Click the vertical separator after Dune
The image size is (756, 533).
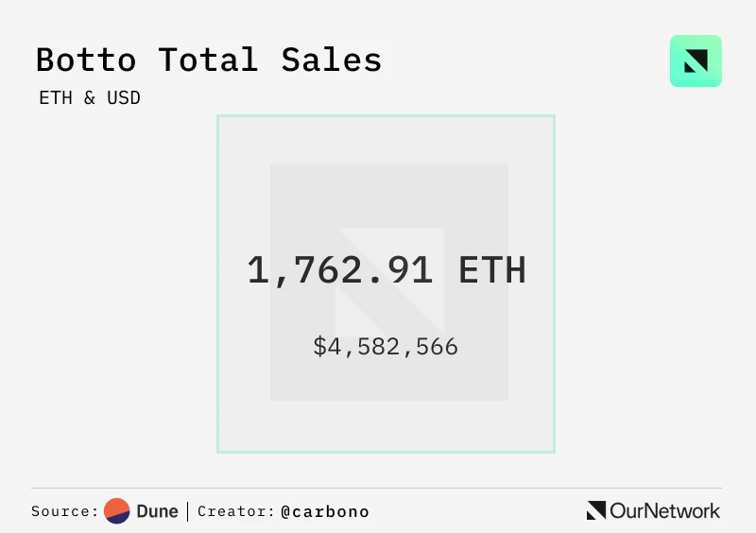pos(187,511)
